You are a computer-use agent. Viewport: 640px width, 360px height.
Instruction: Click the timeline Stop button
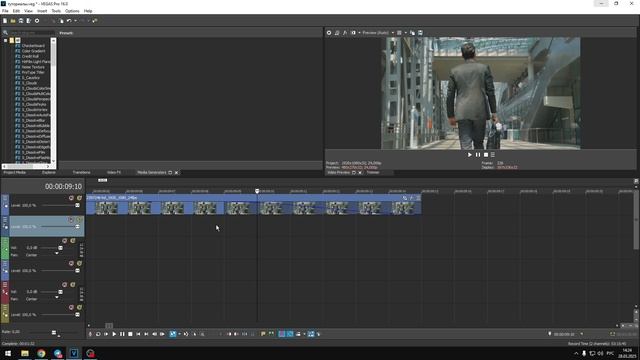tap(130, 334)
